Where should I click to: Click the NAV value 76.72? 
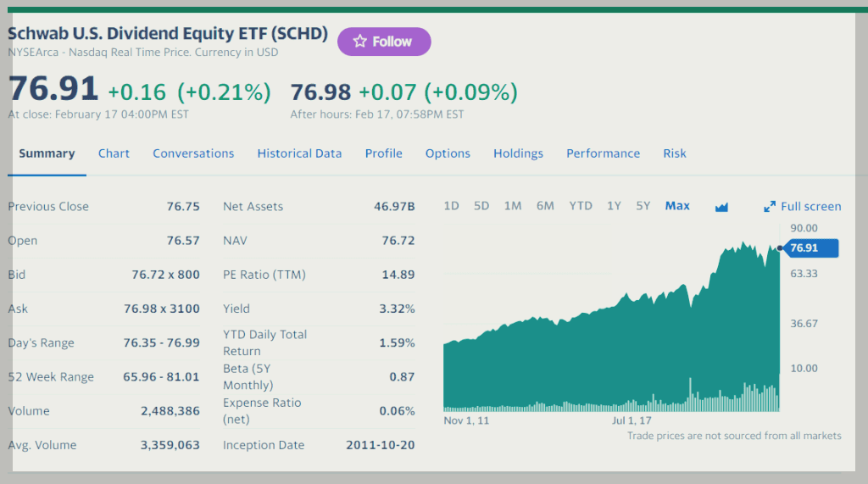(x=398, y=241)
